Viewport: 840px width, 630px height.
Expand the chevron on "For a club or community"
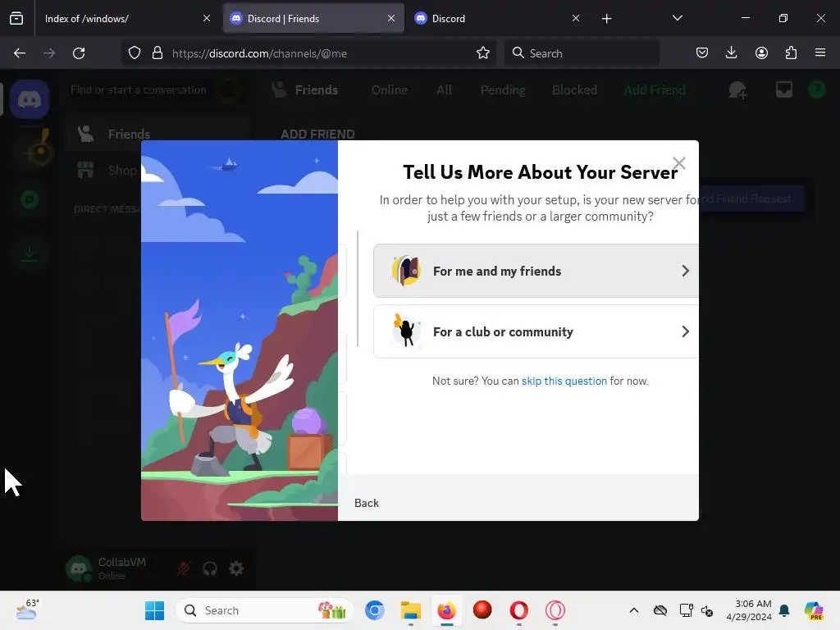(x=685, y=331)
